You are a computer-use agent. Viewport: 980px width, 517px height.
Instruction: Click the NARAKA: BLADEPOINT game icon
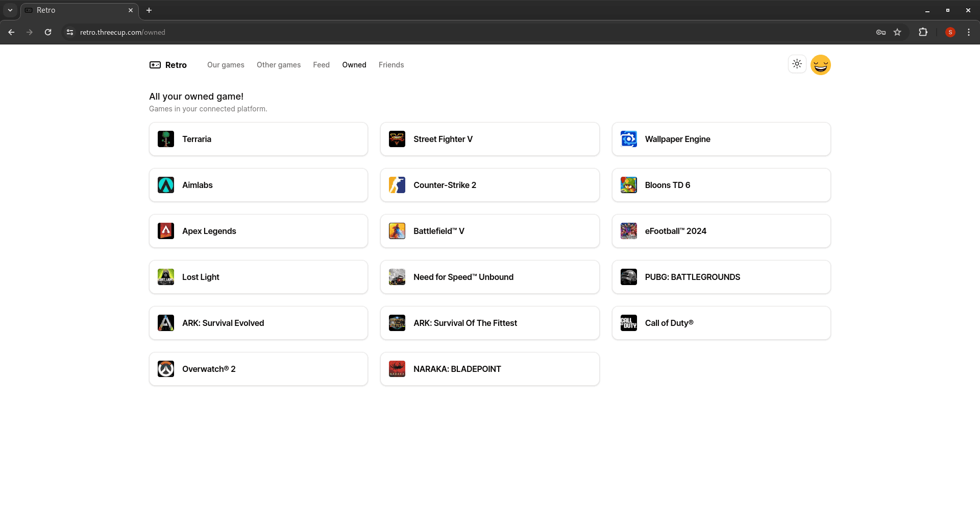coord(397,369)
